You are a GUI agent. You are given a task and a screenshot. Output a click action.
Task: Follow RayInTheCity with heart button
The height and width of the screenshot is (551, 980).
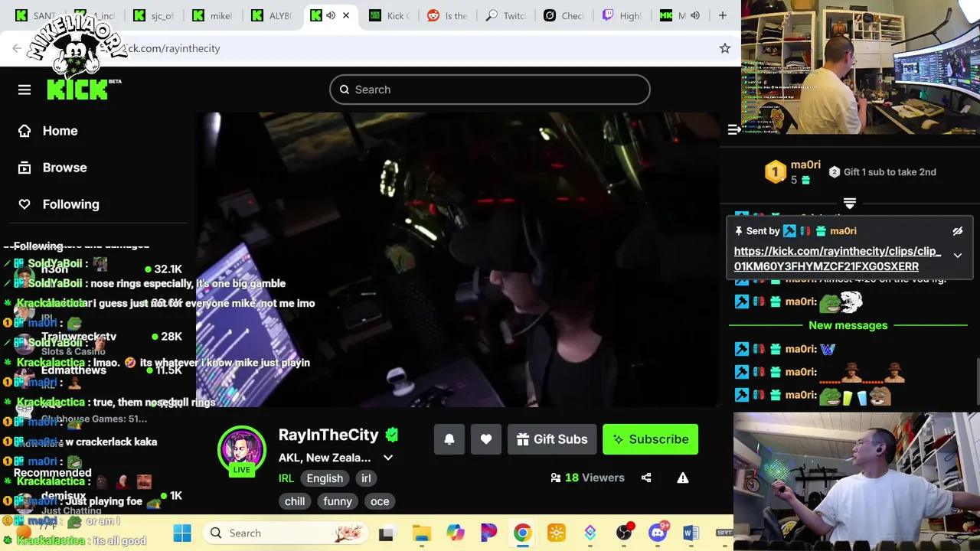(x=486, y=439)
